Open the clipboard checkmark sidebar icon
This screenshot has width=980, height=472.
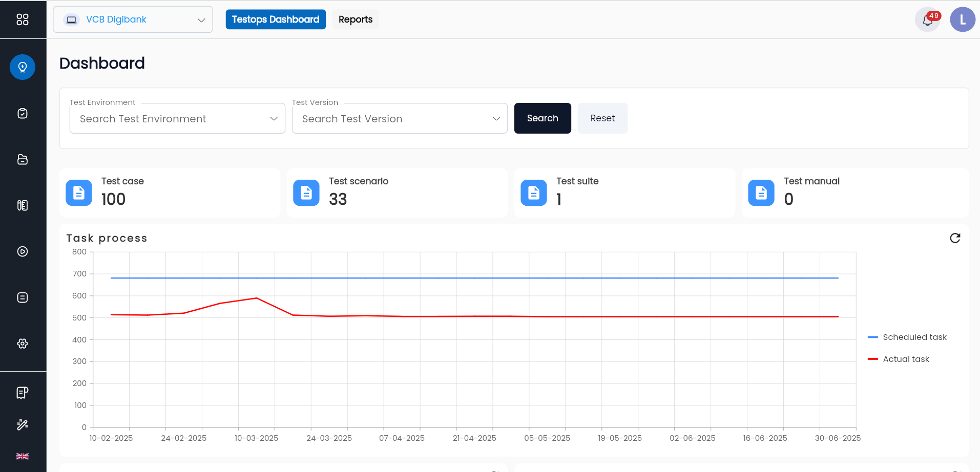pos(23,113)
